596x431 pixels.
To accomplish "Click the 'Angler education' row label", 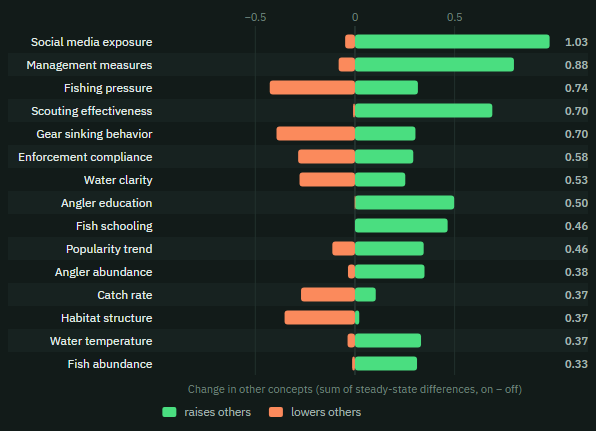I will tap(107, 203).
